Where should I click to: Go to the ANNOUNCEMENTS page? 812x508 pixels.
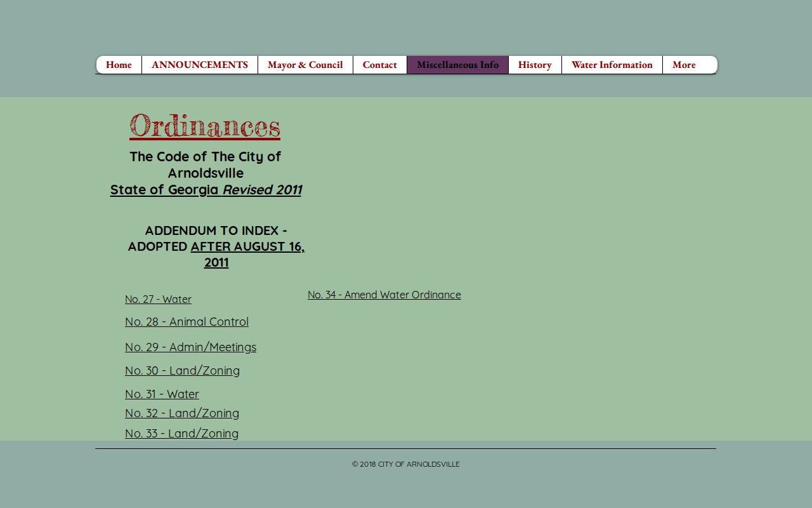200,65
